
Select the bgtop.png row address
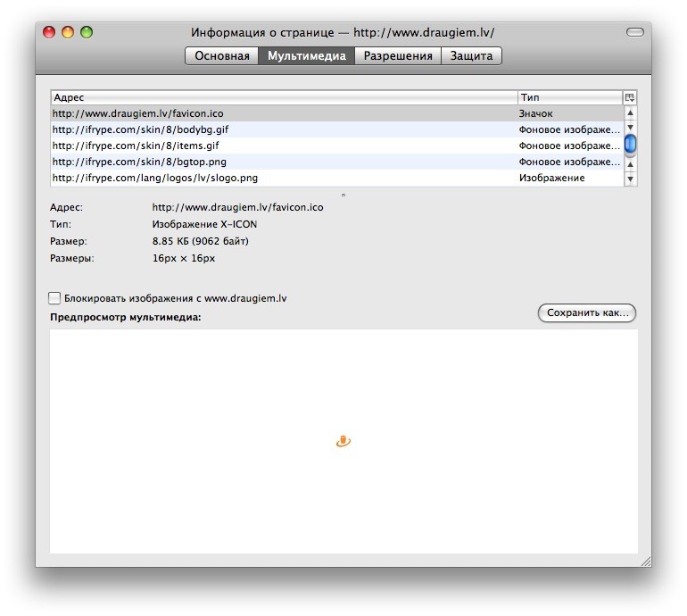[139, 162]
